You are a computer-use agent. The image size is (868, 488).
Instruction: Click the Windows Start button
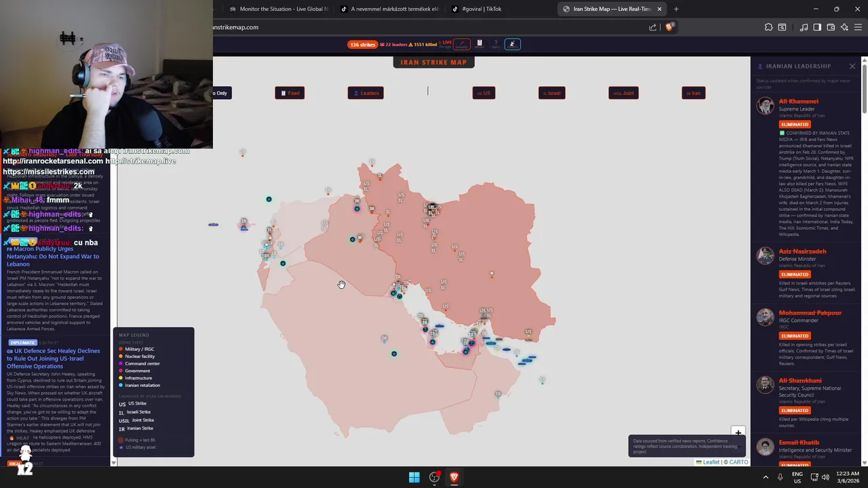pos(414,477)
